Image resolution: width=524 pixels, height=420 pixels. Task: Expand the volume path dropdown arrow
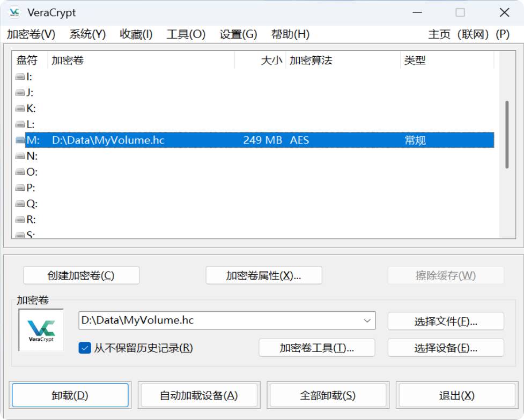(367, 321)
